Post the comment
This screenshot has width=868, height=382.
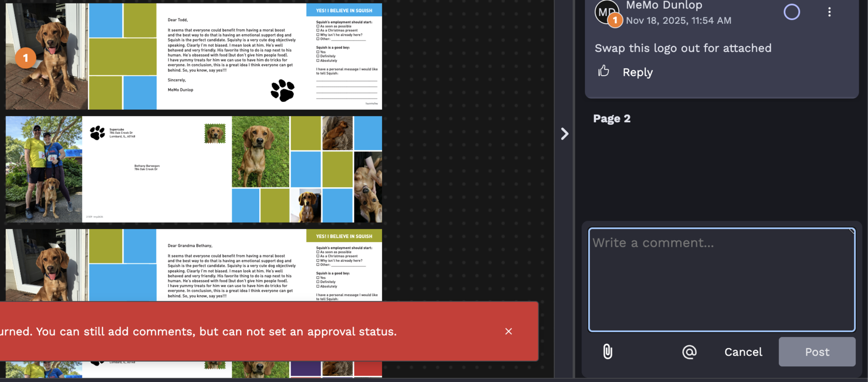(x=817, y=352)
